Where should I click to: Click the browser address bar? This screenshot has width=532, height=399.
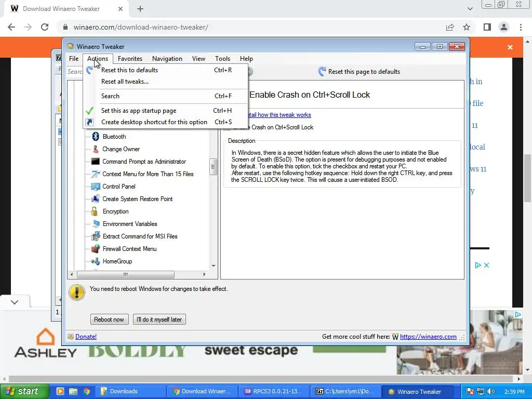(x=251, y=27)
